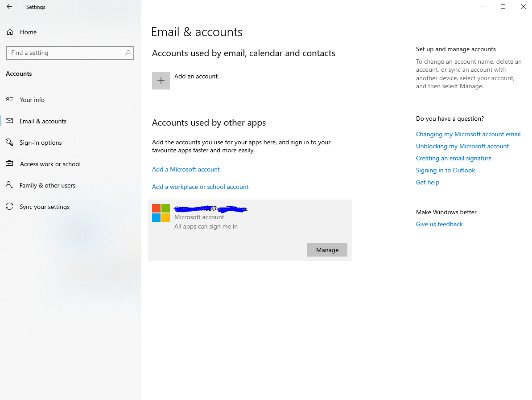The image size is (532, 400).
Task: Open Changing my Microsoft account email link
Action: point(468,134)
